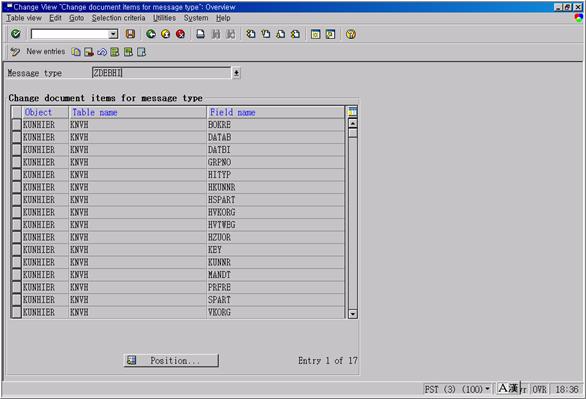Click the command input field
Viewport: 586px width, 399px height.
70,34
